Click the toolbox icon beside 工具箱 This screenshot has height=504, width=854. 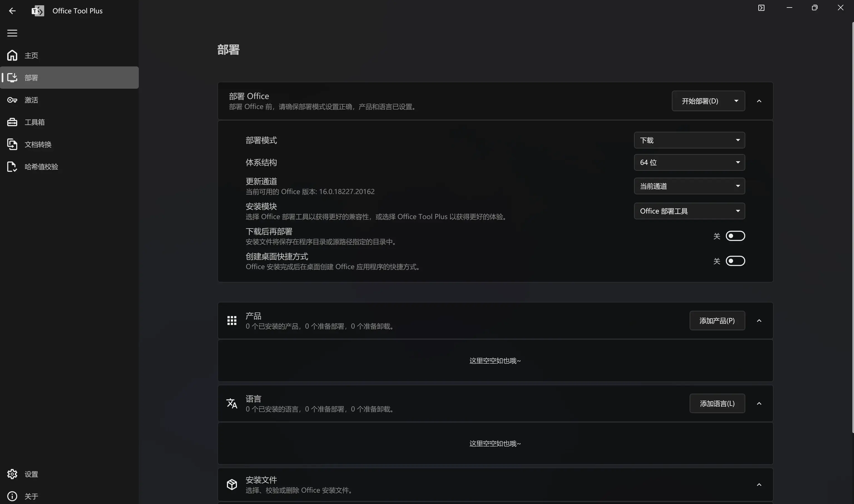[12, 122]
